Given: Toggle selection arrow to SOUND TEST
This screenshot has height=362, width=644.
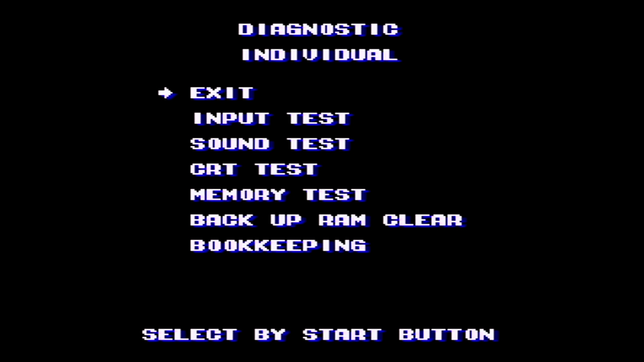Looking at the screenshot, I should [x=270, y=143].
